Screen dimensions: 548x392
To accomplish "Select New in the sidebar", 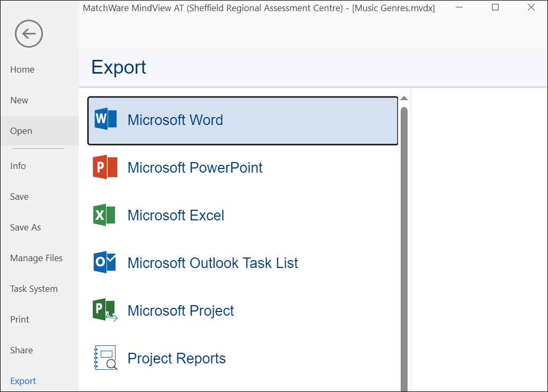I will (19, 100).
